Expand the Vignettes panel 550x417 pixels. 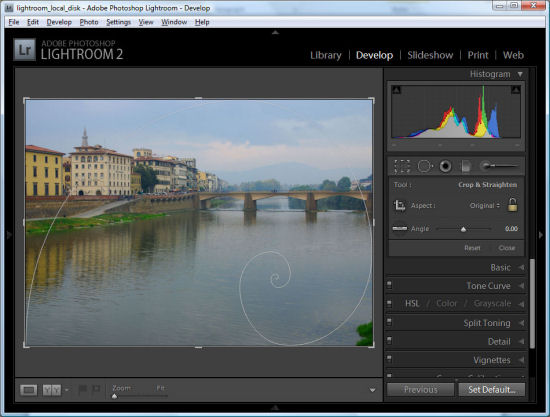[x=522, y=360]
